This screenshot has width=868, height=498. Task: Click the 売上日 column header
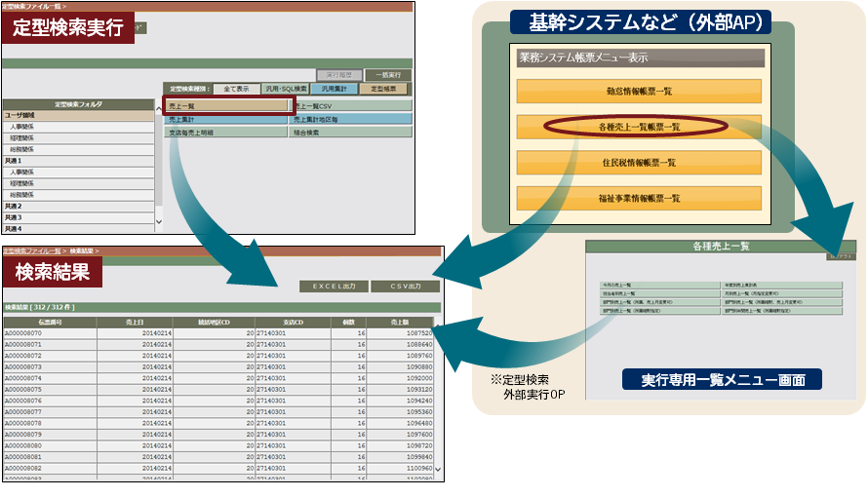[135, 322]
